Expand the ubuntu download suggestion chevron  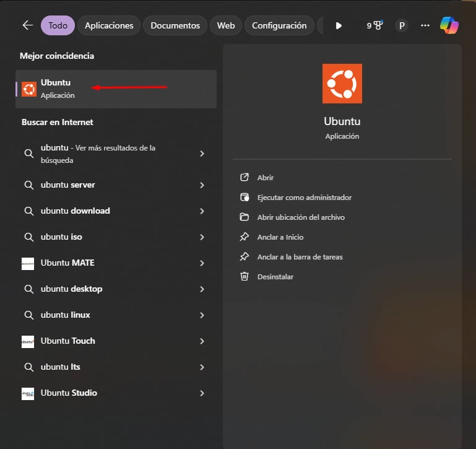coord(202,211)
